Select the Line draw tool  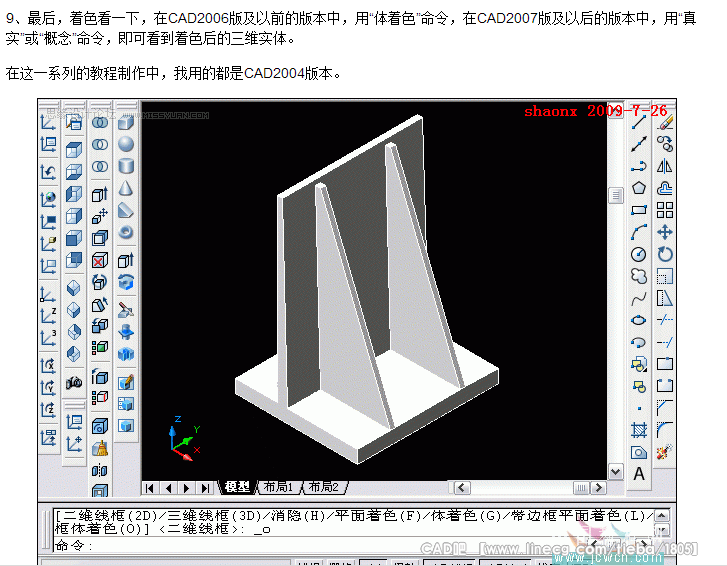tap(638, 123)
